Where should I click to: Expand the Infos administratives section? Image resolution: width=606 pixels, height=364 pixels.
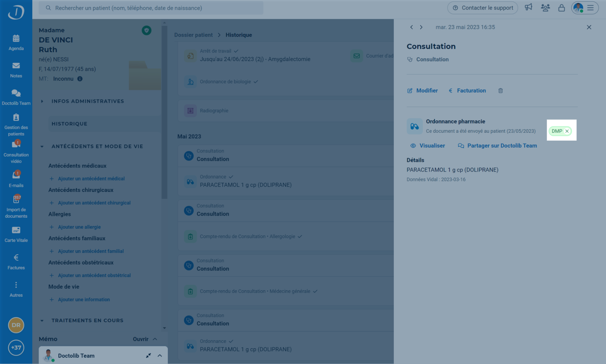pyautogui.click(x=42, y=101)
